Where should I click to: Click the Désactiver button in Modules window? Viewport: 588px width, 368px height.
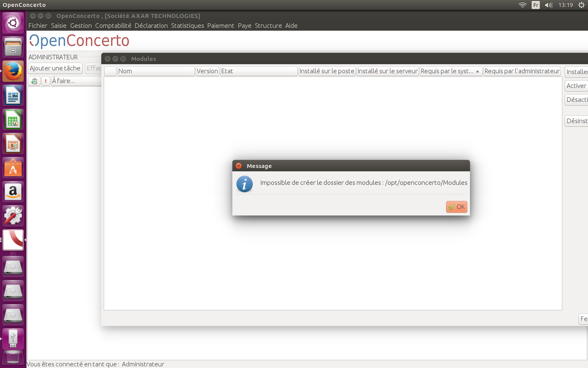(577, 100)
